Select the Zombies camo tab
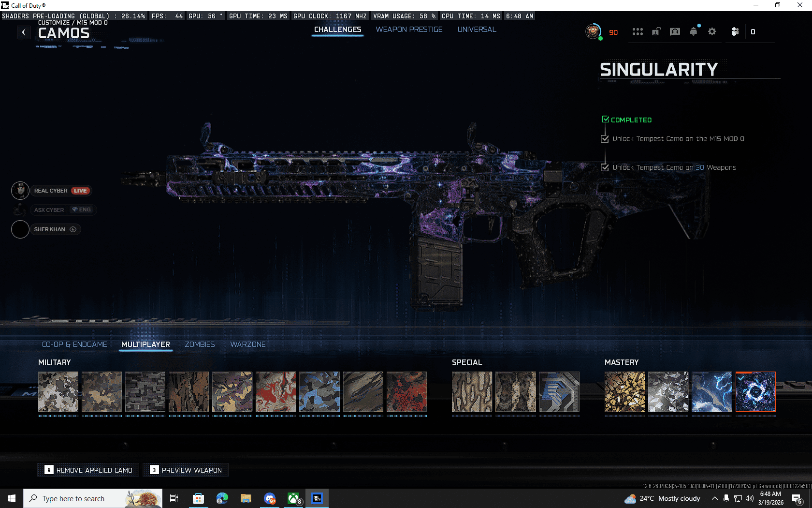 pos(200,344)
